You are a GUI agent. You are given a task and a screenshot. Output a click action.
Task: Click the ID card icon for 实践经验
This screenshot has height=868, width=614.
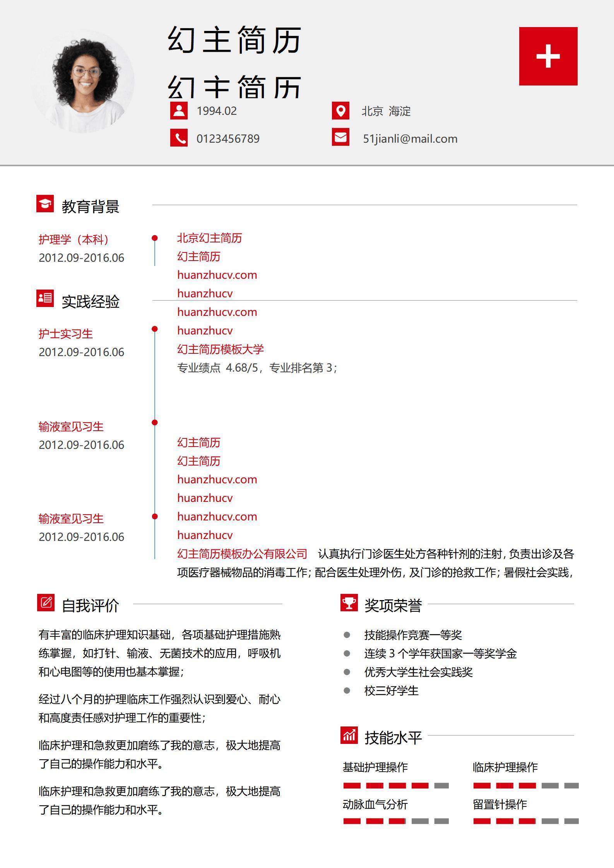point(45,298)
